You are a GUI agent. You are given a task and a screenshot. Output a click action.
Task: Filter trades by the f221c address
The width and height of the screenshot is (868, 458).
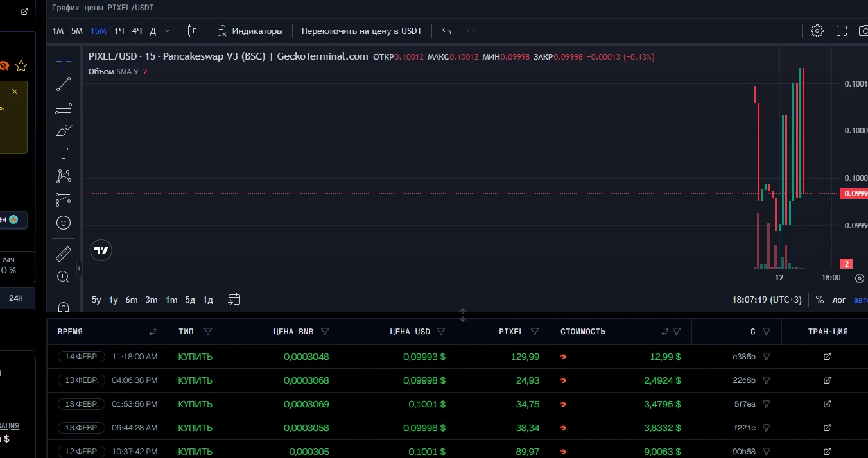click(x=767, y=428)
